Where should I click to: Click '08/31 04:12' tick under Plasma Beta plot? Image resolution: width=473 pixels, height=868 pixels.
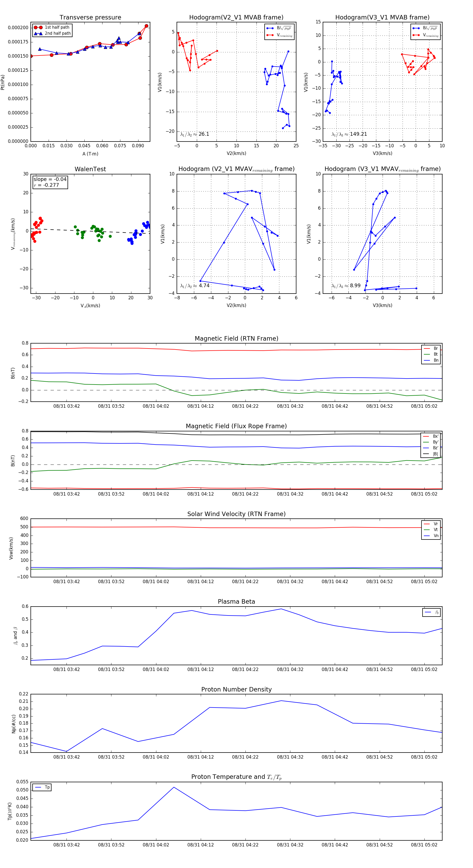200,669
